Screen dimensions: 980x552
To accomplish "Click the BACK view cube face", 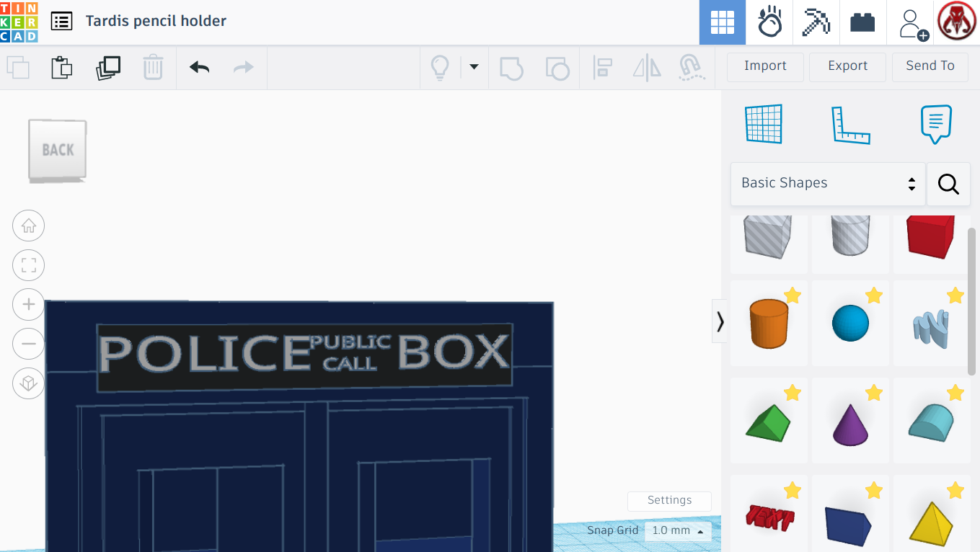I will (58, 150).
